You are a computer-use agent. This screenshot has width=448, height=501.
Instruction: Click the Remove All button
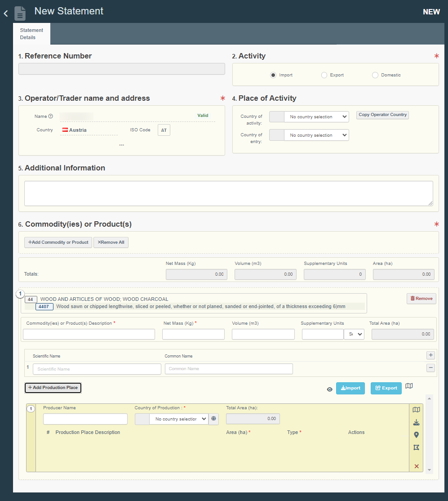click(x=111, y=242)
